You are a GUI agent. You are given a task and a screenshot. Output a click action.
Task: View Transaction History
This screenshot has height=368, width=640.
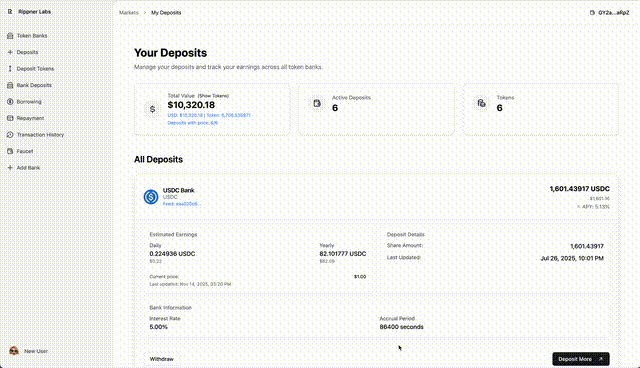point(40,135)
